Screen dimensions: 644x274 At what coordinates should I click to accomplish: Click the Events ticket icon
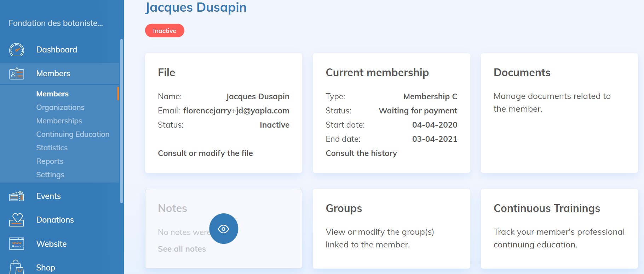(x=17, y=196)
